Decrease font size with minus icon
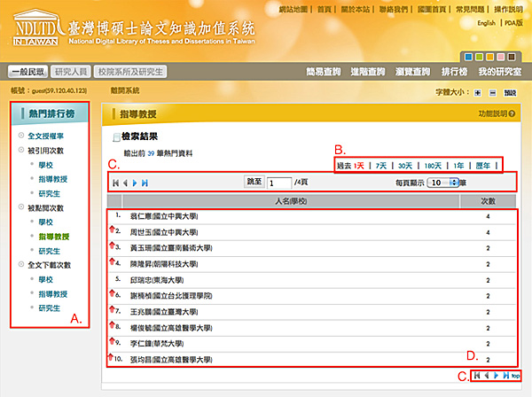532x397 pixels. tap(492, 91)
